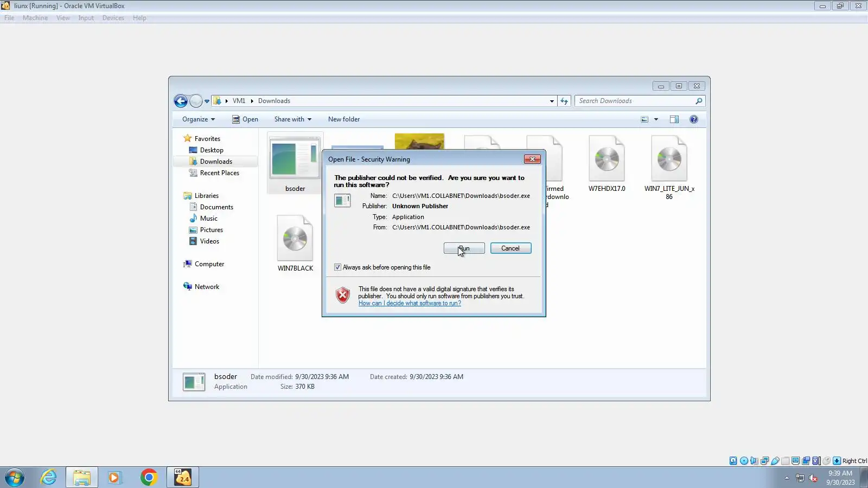The image size is (868, 488).
Task: Open the VirtualBox Input menu
Action: [x=86, y=18]
